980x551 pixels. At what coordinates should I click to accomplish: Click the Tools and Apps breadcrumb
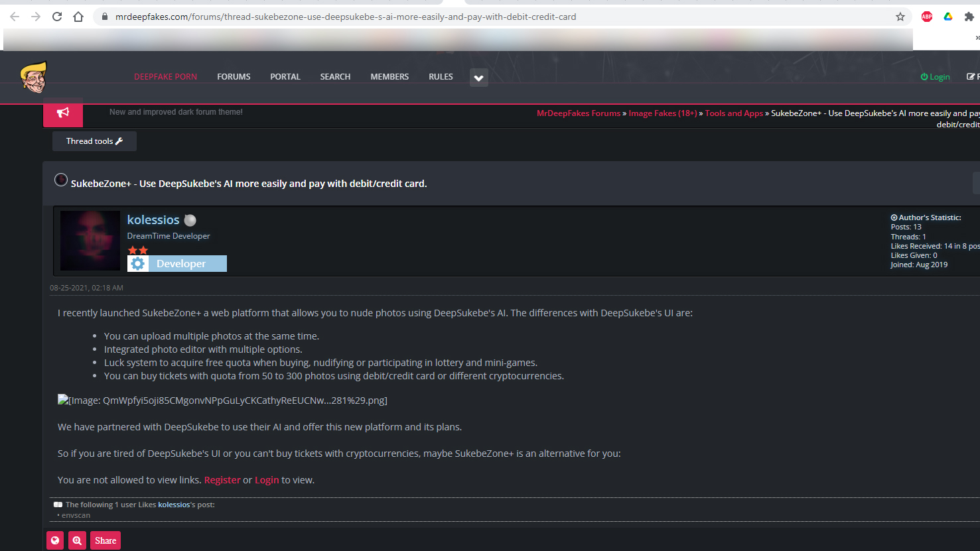click(734, 113)
